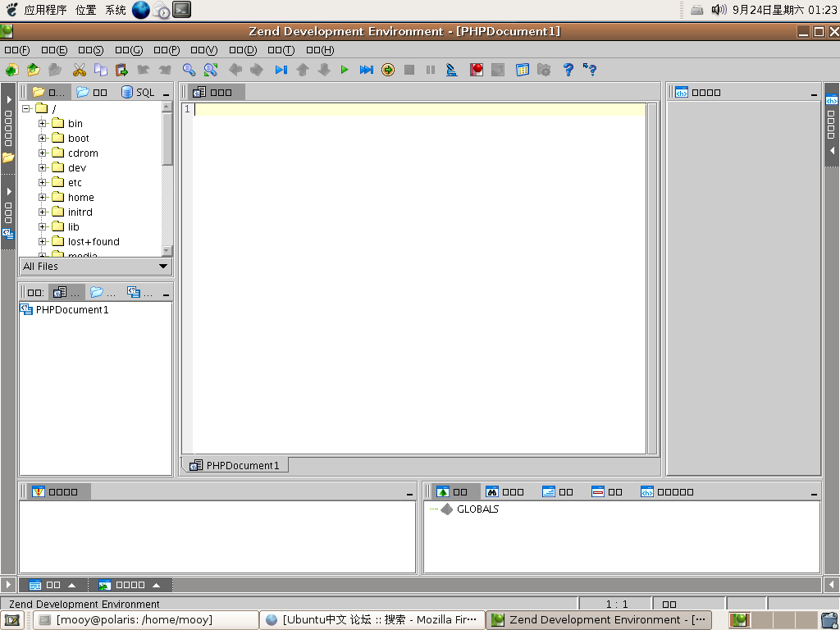Expand the etc folder

(x=43, y=182)
